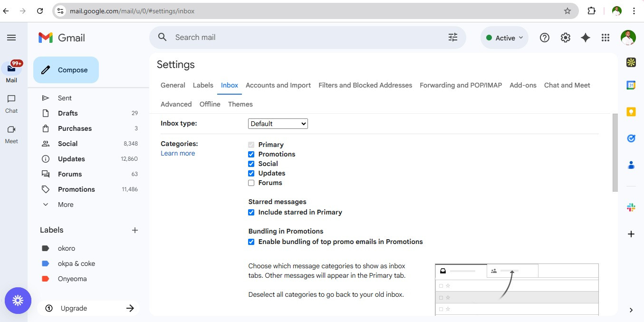
Task: Bookmark this tab star icon
Action: (567, 11)
